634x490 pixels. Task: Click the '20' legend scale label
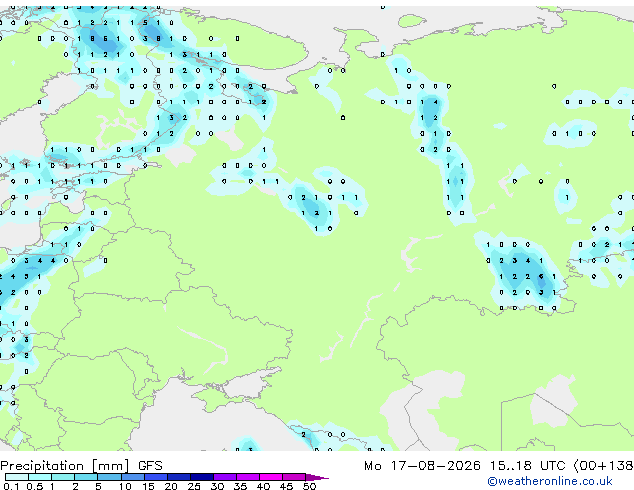tap(171, 486)
